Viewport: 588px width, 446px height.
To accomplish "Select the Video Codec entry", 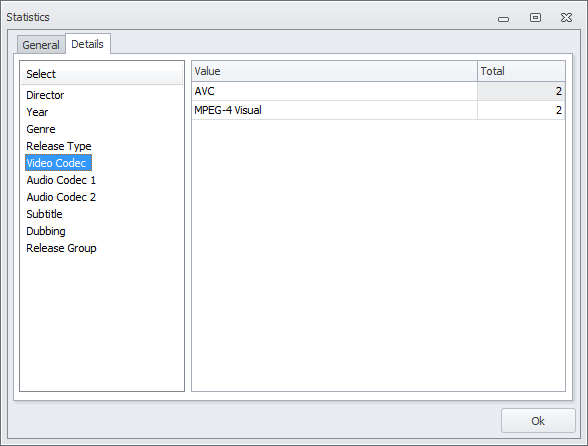I will tap(58, 163).
